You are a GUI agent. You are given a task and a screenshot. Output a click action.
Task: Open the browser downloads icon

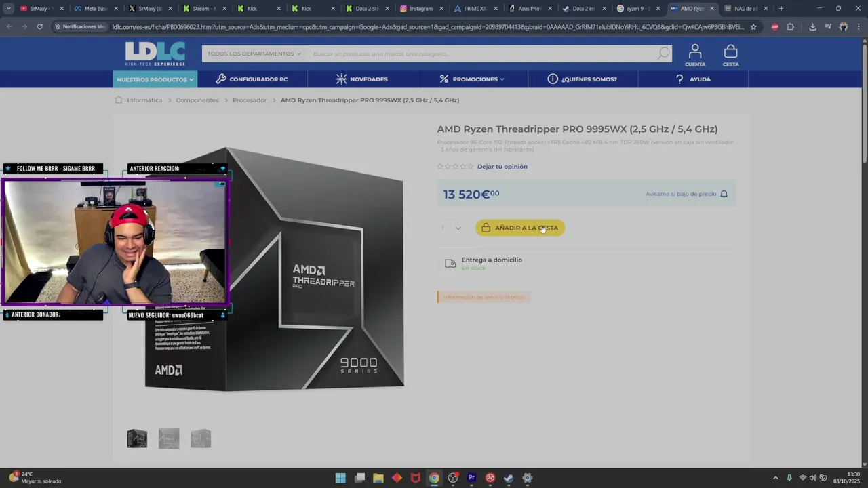[812, 27]
